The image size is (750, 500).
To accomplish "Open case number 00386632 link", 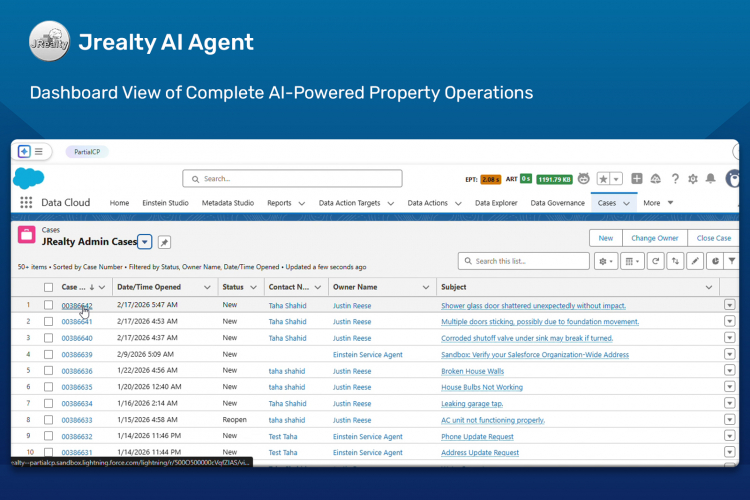I will pyautogui.click(x=77, y=436).
